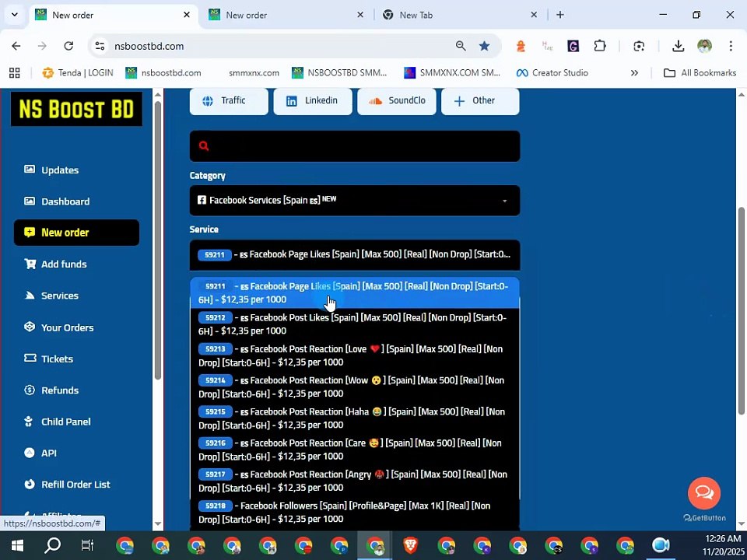Viewport: 747px width, 560px height.
Task: Choose service 59216 Care reaction
Action: [x=355, y=450]
